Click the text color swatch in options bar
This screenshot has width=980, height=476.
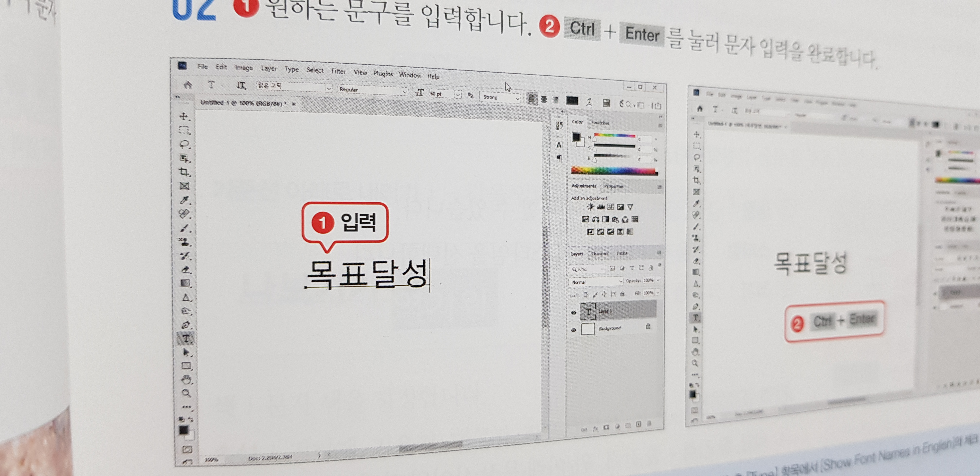pyautogui.click(x=572, y=101)
